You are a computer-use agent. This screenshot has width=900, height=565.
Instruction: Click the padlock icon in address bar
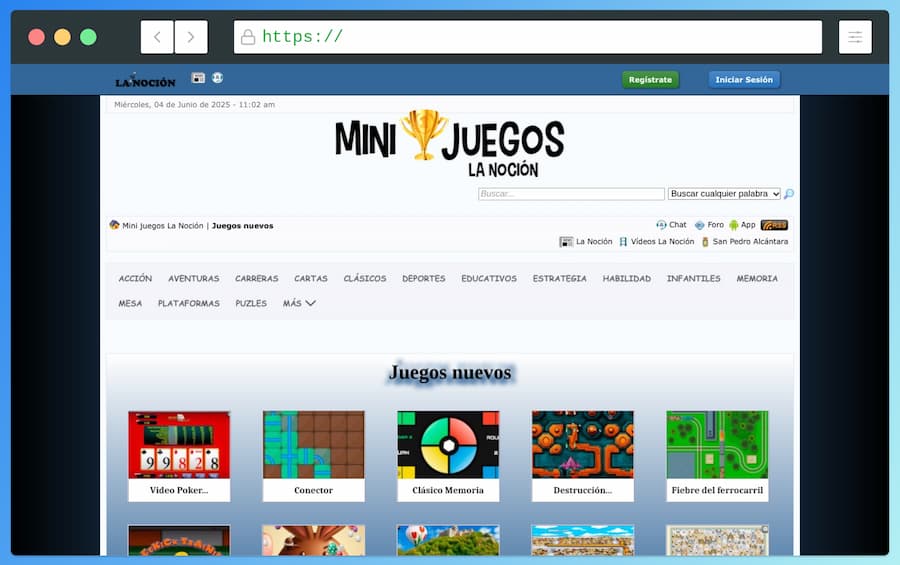[x=248, y=37]
